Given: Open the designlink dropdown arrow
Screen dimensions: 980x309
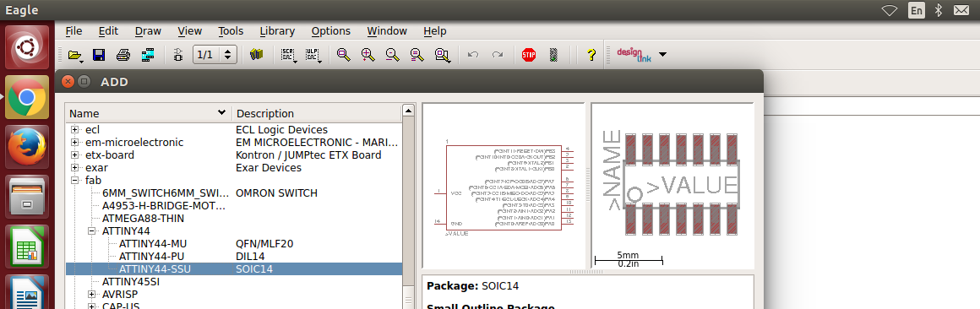Looking at the screenshot, I should pos(662,55).
